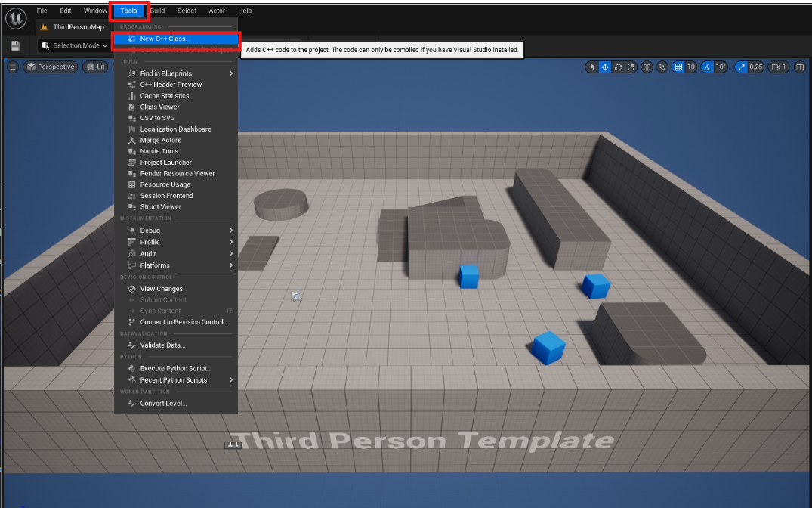Screen dimensions: 812x508
Task: Click the save level floppy disk icon
Action: coord(15,46)
